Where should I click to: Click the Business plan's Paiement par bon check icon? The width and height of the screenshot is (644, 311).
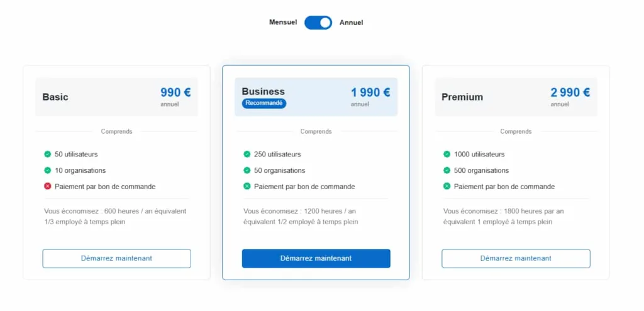[247, 187]
